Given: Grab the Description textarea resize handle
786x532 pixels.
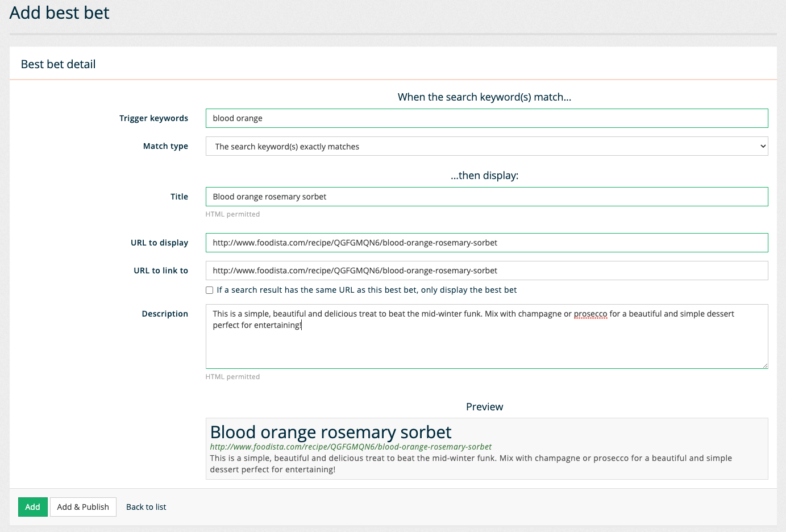Looking at the screenshot, I should click(765, 365).
